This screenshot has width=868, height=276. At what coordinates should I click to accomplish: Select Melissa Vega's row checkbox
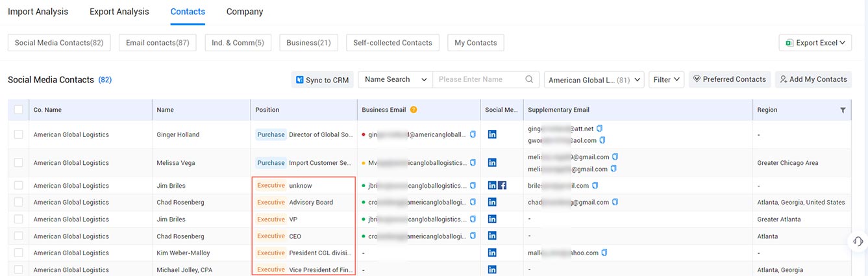tap(18, 162)
